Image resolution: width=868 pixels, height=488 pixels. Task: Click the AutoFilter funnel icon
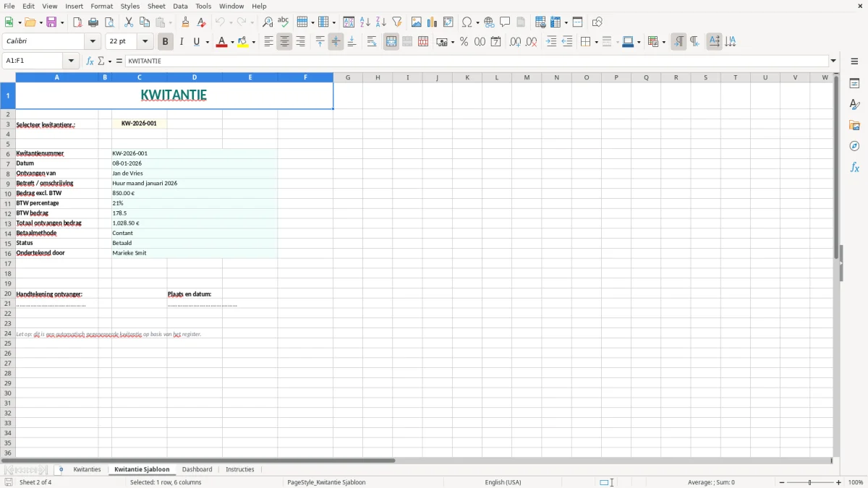click(x=396, y=22)
